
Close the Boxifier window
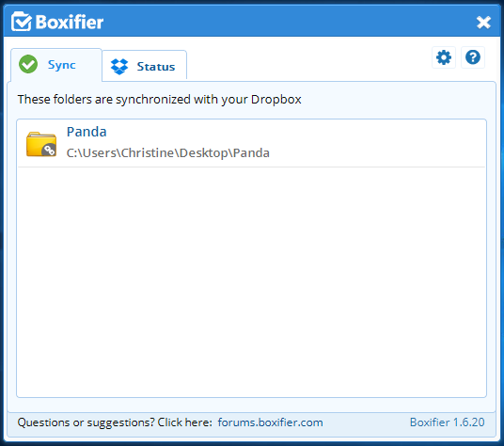[x=483, y=23]
